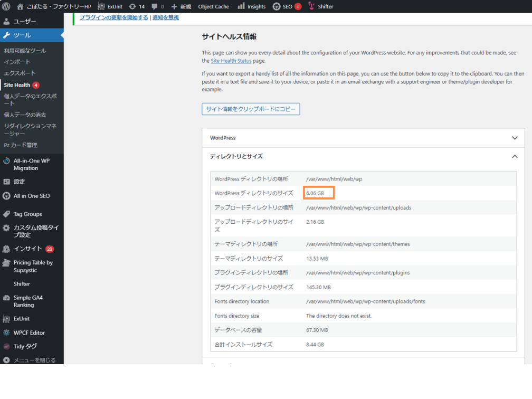This screenshot has width=532, height=399.
Task: Click the データベースの容量 label
Action: (x=238, y=330)
